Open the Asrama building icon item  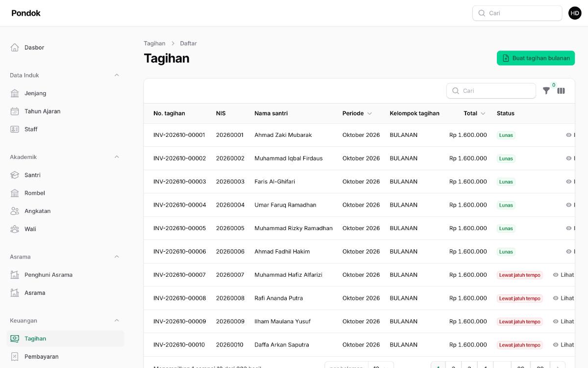[15, 293]
